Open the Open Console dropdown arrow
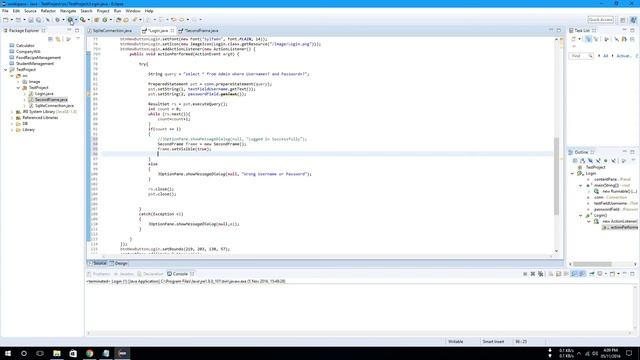640x360 pixels. [x=618, y=274]
